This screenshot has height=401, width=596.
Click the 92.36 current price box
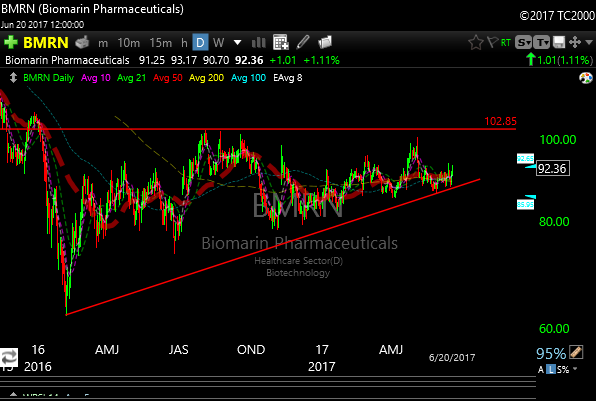[x=553, y=168]
